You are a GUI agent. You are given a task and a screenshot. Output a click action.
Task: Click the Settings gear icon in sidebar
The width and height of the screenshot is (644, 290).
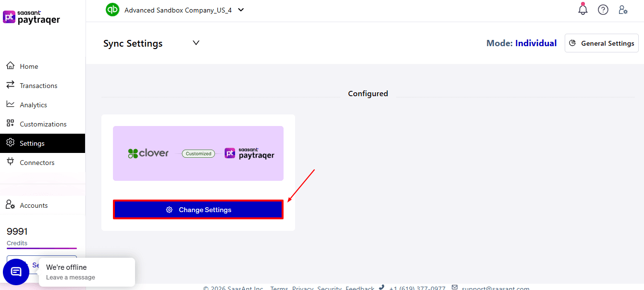coord(10,143)
